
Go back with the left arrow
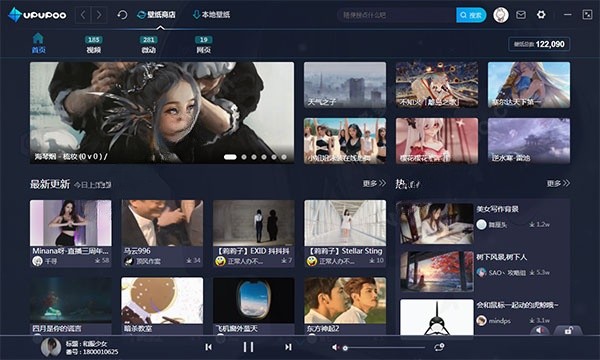[x=83, y=15]
